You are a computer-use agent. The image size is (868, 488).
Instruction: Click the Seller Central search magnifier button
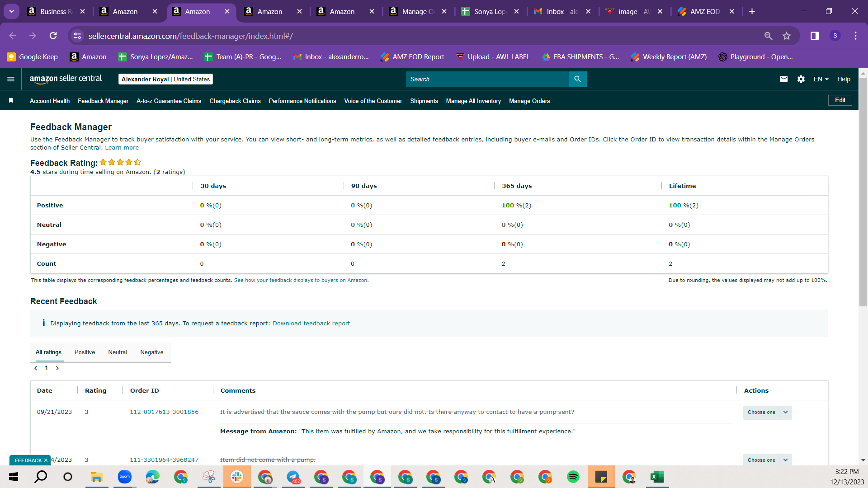click(x=577, y=79)
